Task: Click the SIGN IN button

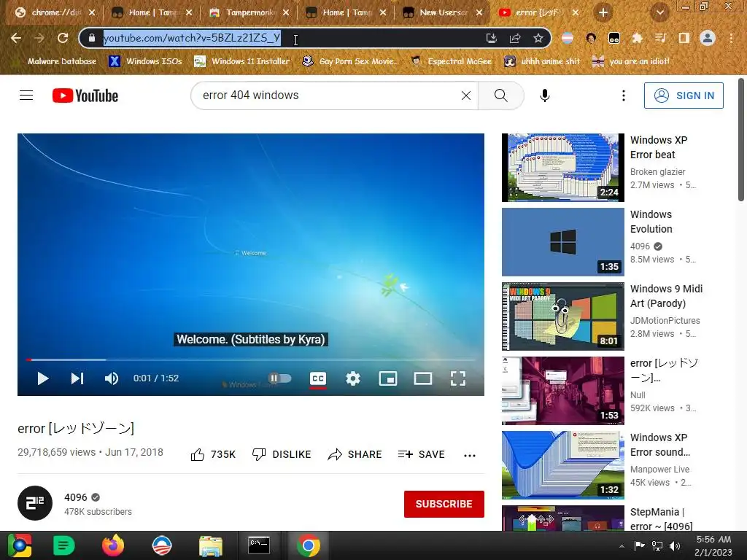Action: [x=684, y=96]
